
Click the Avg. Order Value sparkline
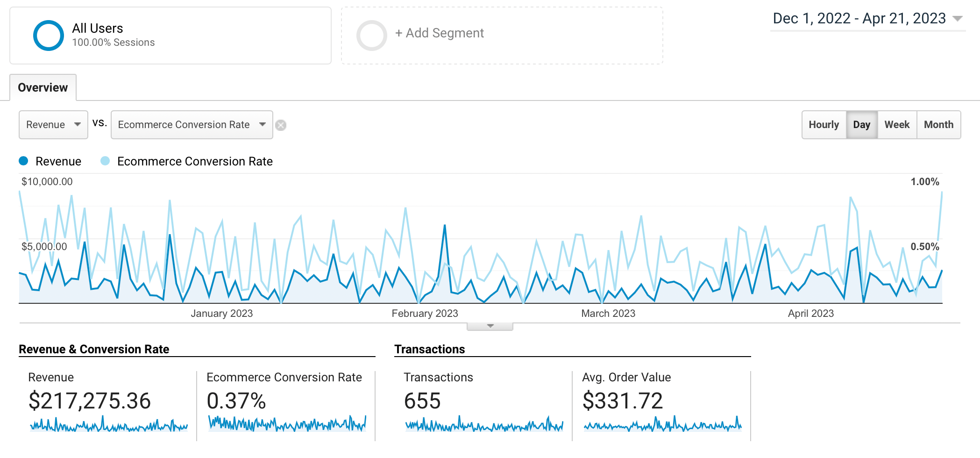(x=662, y=425)
